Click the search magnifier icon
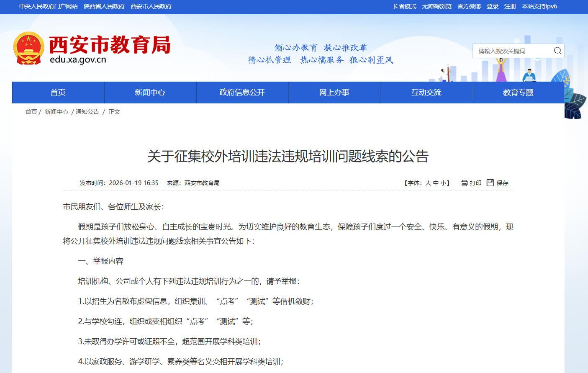588x373 pixels. (x=557, y=51)
